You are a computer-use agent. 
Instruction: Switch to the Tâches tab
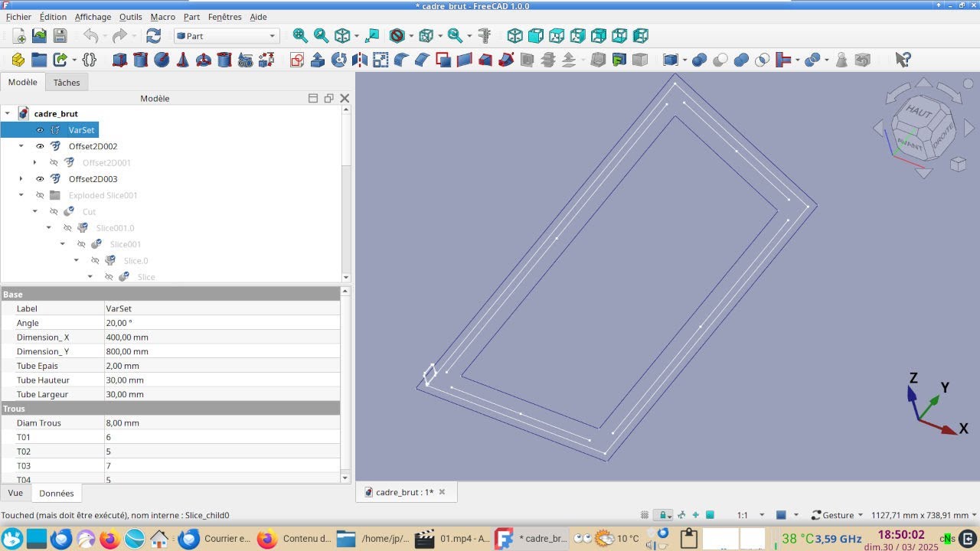[x=67, y=83]
